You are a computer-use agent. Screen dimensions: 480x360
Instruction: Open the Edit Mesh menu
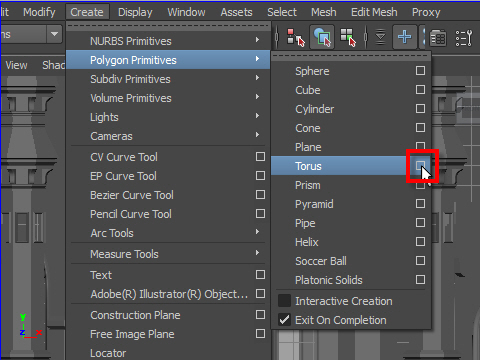[374, 12]
